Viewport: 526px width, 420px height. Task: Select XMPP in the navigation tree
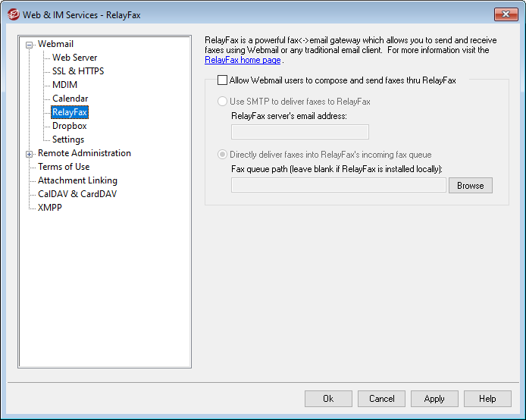[x=50, y=208]
